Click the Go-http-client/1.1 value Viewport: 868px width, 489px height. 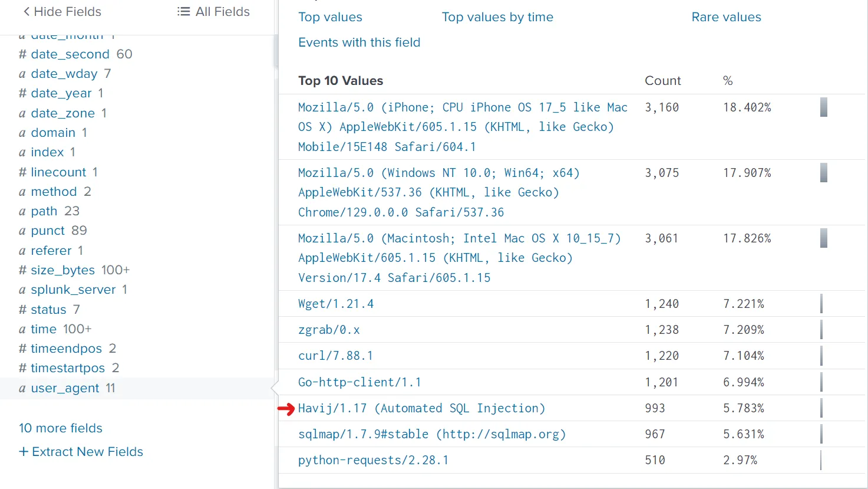coord(359,382)
